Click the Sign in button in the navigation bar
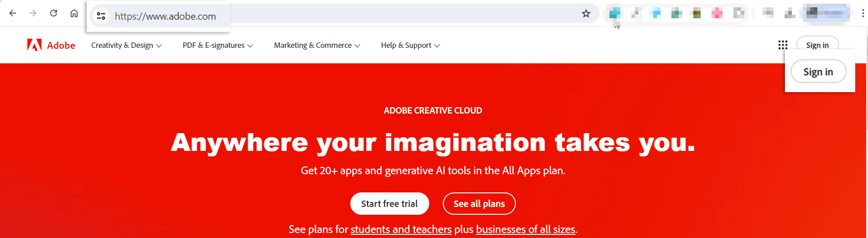This screenshot has width=868, height=238. point(817,44)
